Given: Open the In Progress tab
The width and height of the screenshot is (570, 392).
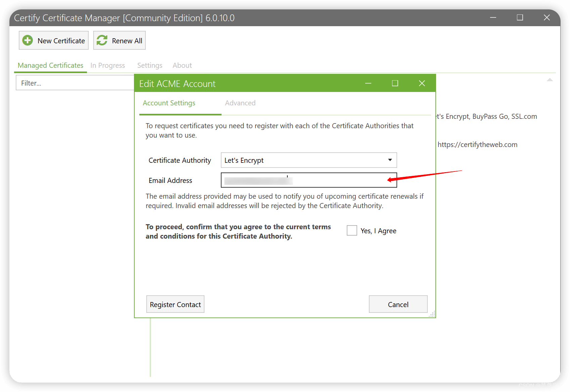Looking at the screenshot, I should coord(107,65).
